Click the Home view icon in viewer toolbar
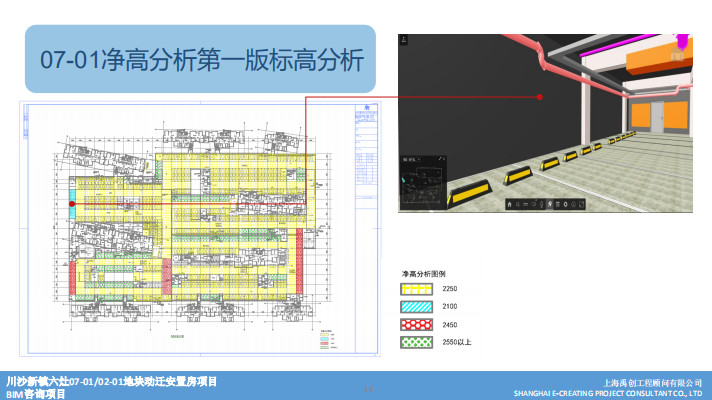The height and width of the screenshot is (400, 712). click(510, 204)
